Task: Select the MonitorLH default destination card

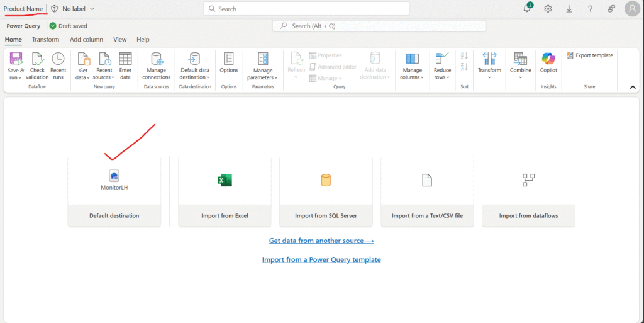Action: click(x=114, y=191)
